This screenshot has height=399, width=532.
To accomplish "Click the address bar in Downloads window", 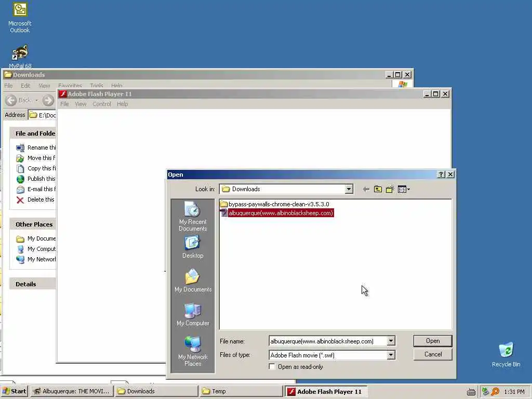I will [x=43, y=115].
